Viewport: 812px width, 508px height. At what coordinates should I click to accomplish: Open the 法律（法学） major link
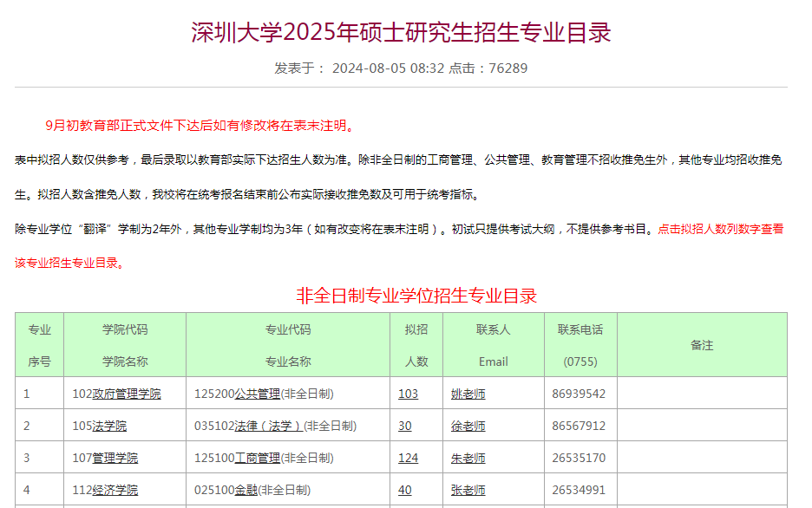(269, 426)
